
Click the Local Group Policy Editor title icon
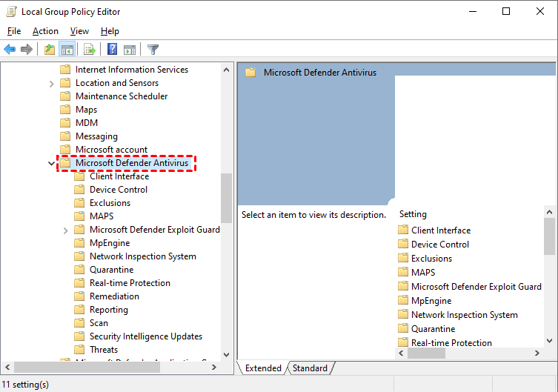click(11, 12)
